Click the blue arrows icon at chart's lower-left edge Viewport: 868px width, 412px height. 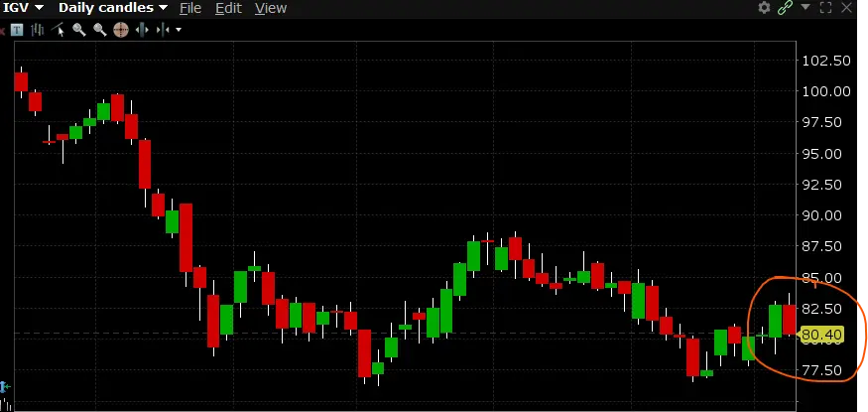5,386
